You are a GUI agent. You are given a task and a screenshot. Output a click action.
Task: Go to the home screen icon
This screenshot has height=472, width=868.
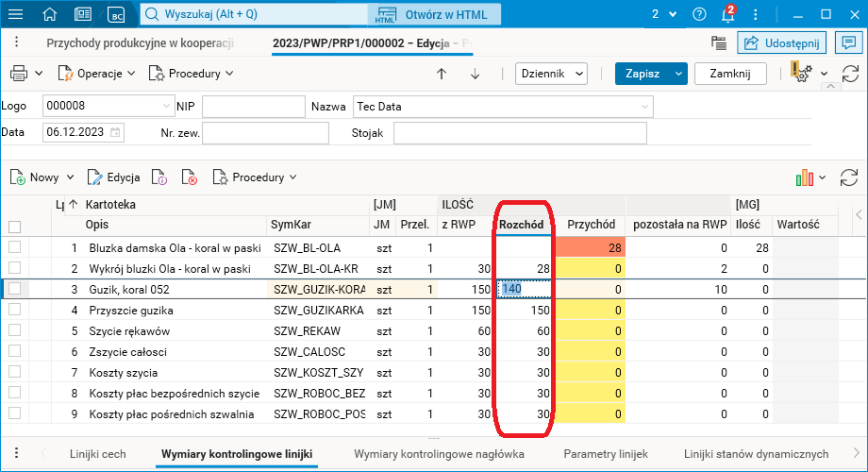tap(50, 14)
